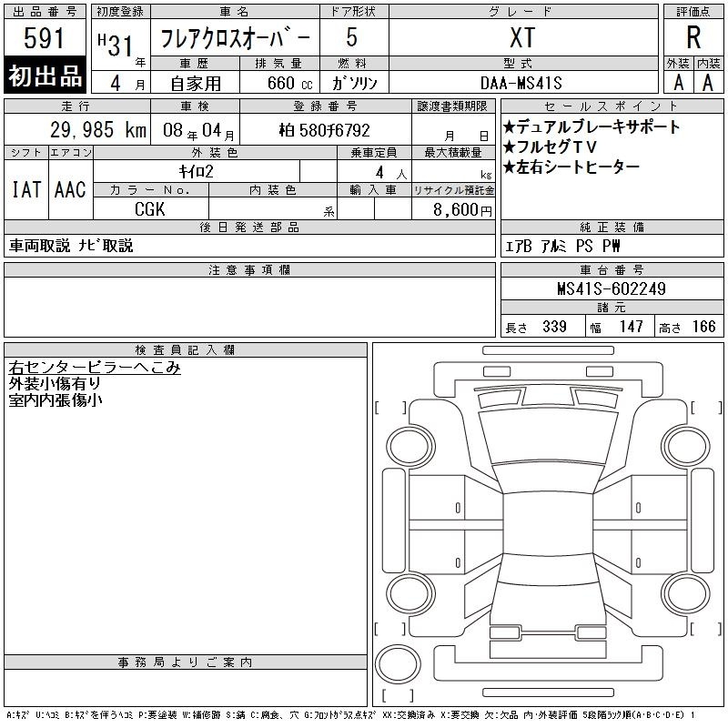728x728 pixels.
Task: Click the evaluation score R
Action: click(693, 37)
